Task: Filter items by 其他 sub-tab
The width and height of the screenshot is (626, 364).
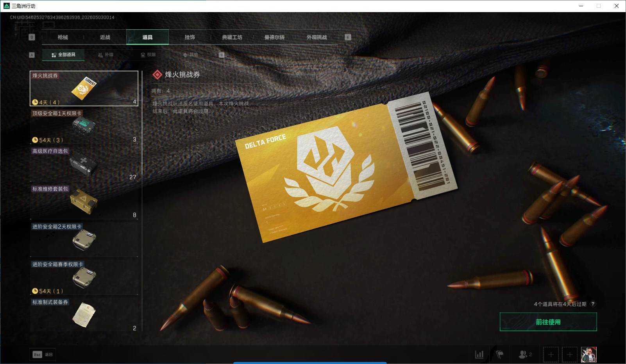Action: point(191,55)
